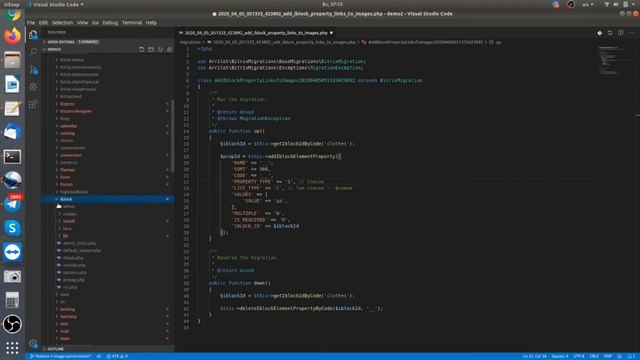Open the Debug menu
This screenshot has width=640, height=360.
tap(110, 23)
